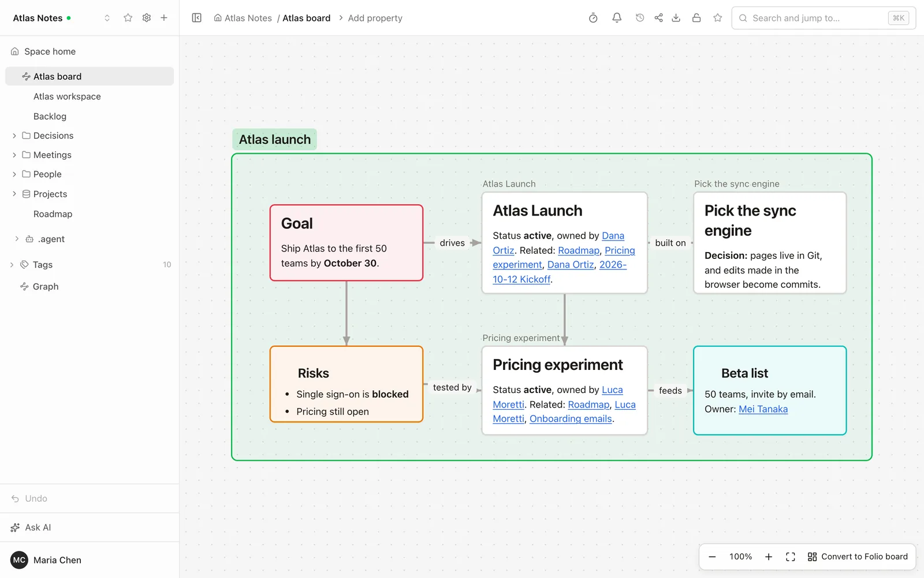Select Atlas workspace page

click(90, 97)
